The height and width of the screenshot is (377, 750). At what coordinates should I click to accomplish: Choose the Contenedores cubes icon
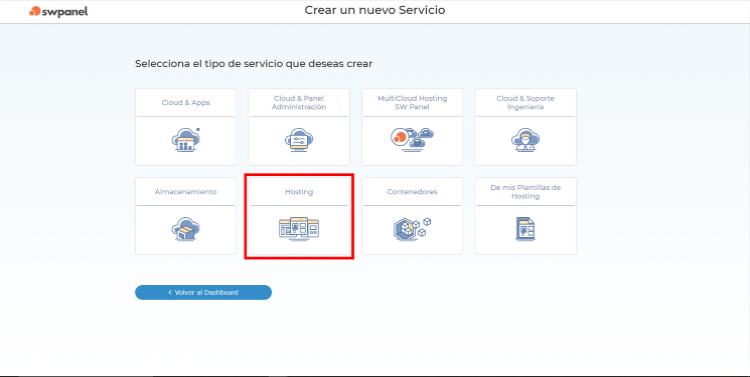click(412, 229)
